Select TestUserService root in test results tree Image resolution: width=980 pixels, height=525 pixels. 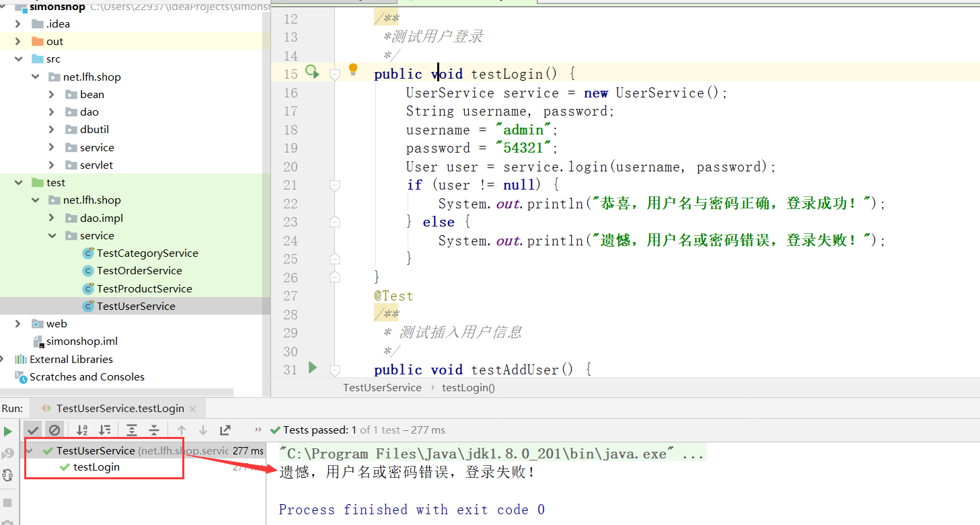(x=96, y=450)
